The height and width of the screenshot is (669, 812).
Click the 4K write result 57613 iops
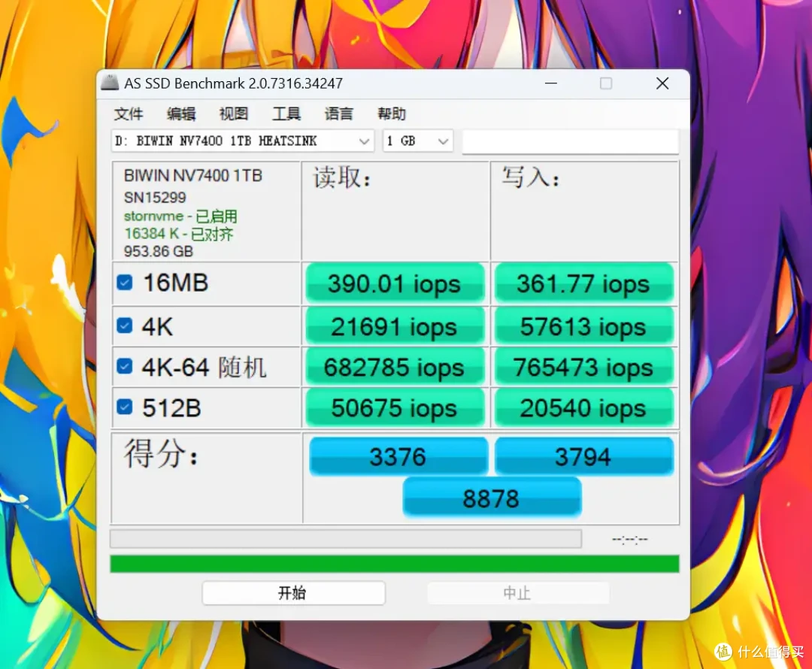tap(584, 327)
